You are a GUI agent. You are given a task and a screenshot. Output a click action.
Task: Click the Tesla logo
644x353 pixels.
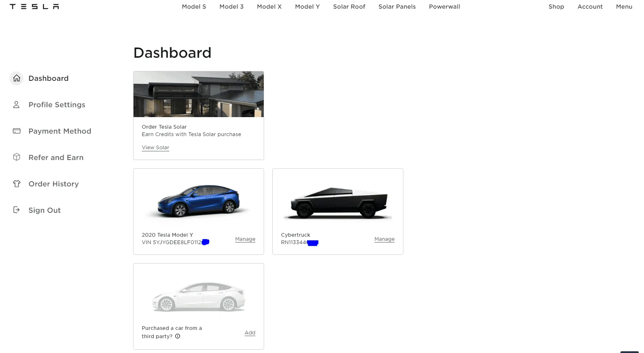click(x=34, y=7)
